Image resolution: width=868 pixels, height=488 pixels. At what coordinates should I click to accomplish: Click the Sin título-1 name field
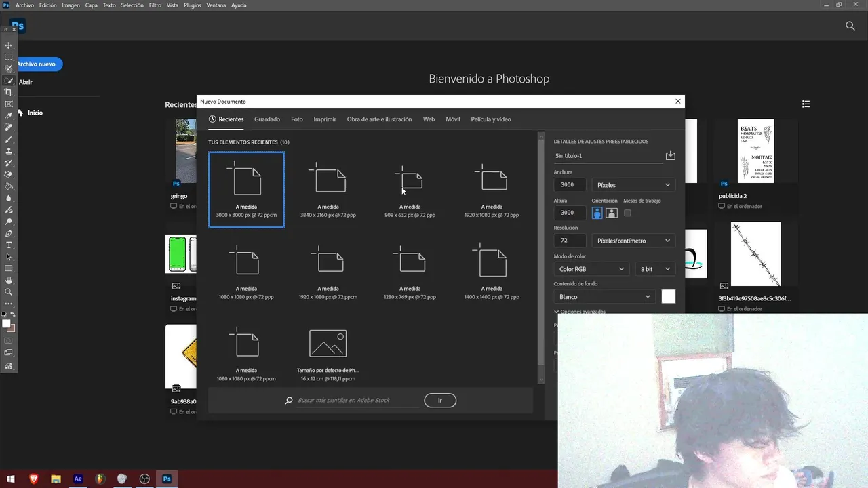[608, 156]
